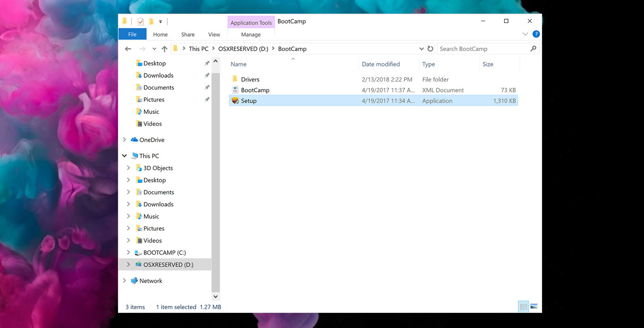Open the pinned Downloads in Quick access
Image resolution: width=644 pixels, height=328 pixels.
click(x=158, y=75)
